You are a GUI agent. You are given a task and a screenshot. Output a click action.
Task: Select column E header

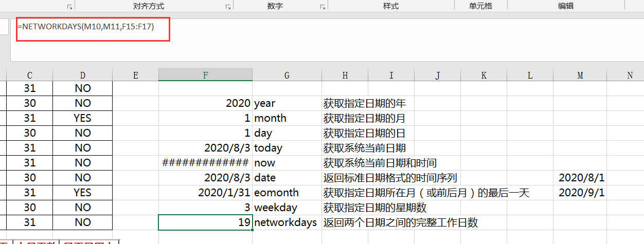[136, 75]
